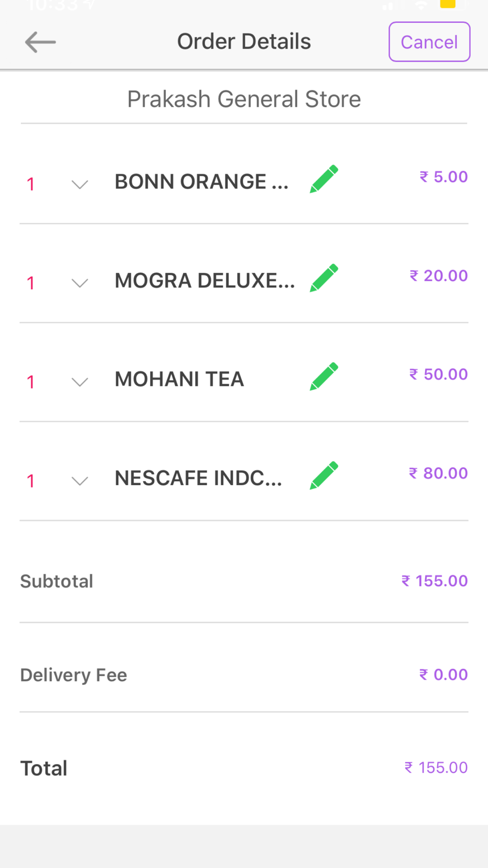Open NESCAFE quantity dropdown arrow
Screen dimensions: 488x868
80,481
